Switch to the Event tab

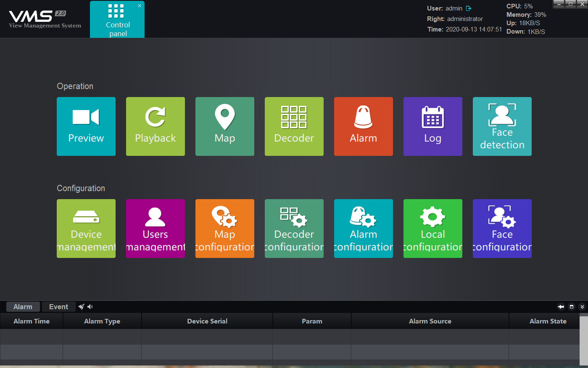click(x=58, y=307)
